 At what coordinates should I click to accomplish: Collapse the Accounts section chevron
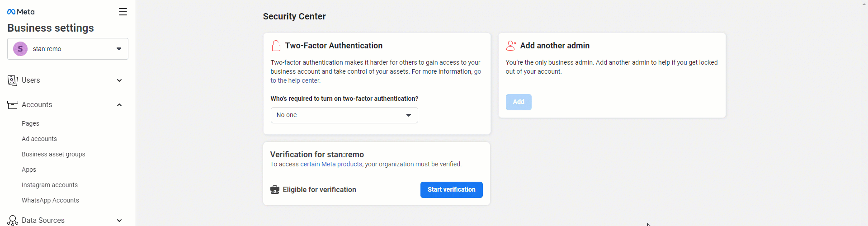pos(119,105)
